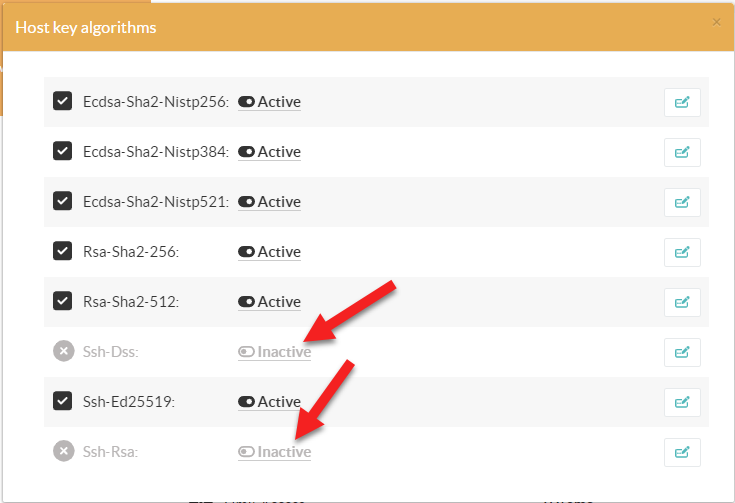Toggle Ssh-Dss Inactive status
Viewport: 735px width, 503px height.
pyautogui.click(x=274, y=352)
